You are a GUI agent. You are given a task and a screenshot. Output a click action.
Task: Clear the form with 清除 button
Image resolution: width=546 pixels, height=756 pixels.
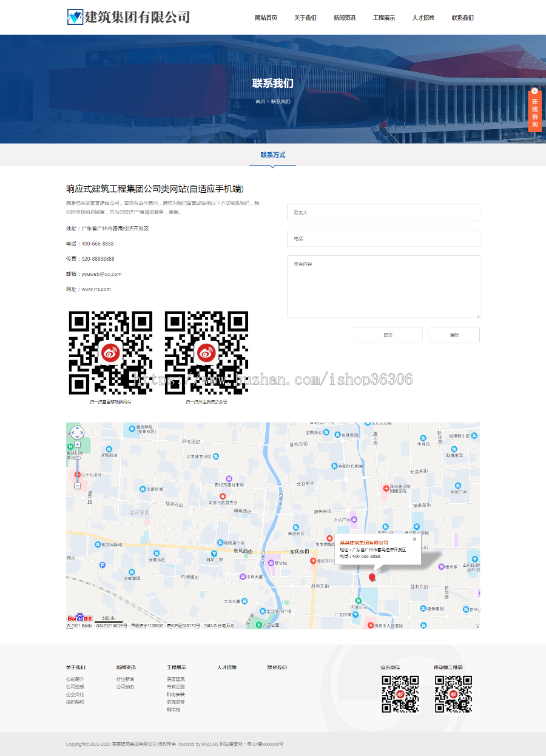coord(454,335)
